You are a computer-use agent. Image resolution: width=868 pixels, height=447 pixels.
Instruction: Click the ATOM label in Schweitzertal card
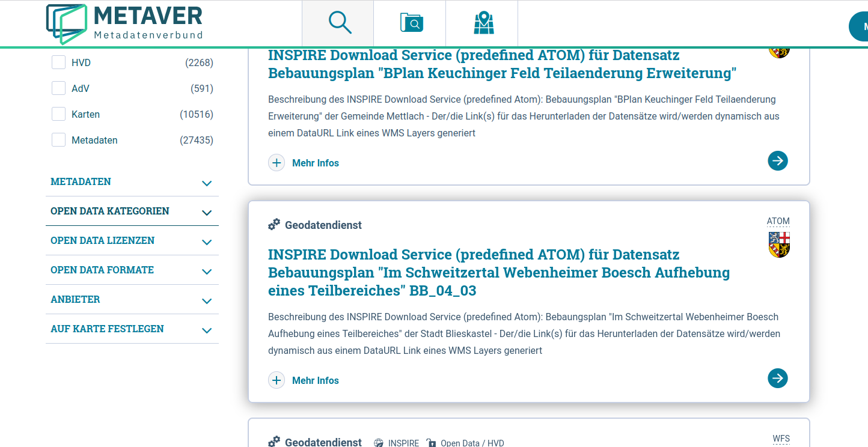778,221
